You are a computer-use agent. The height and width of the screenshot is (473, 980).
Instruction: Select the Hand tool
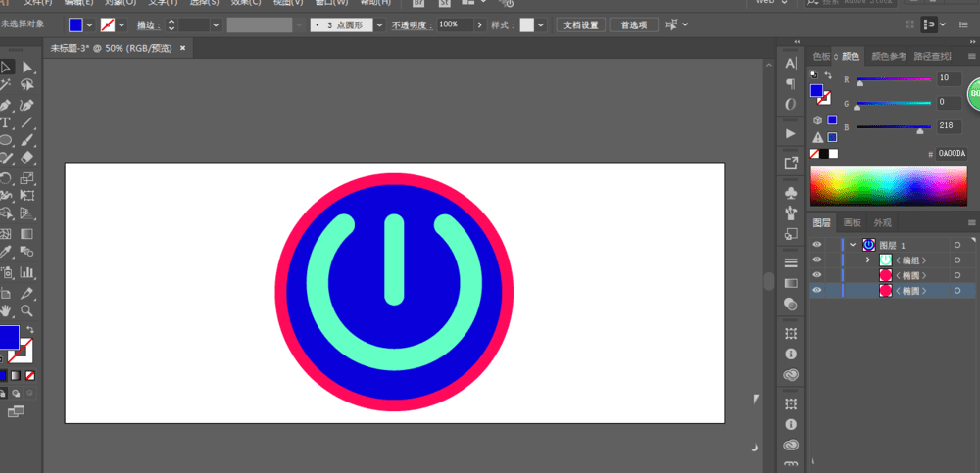click(6, 310)
